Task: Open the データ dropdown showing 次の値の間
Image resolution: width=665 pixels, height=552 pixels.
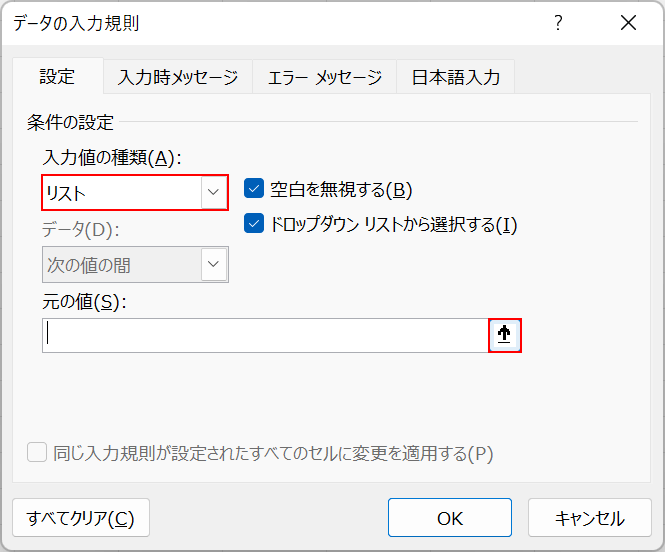Action: tap(213, 265)
